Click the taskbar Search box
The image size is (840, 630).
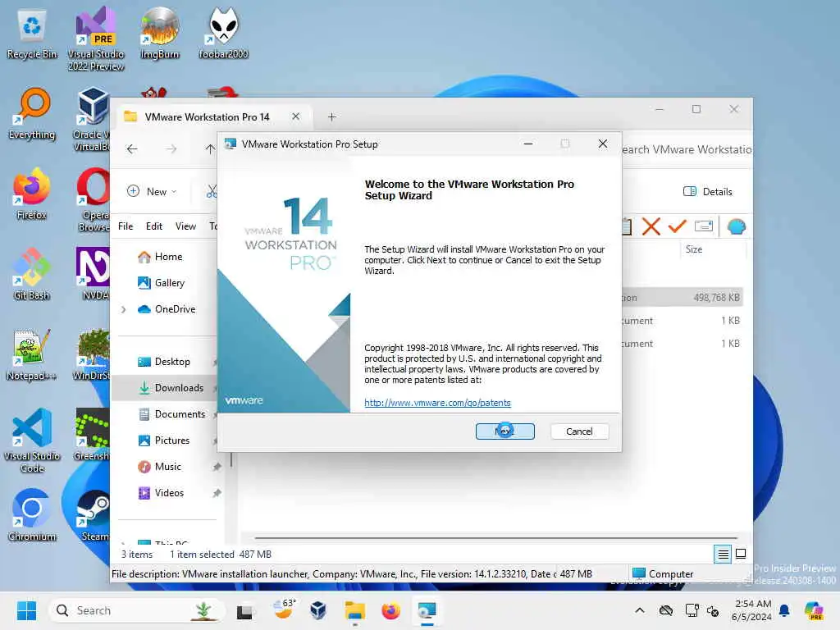pyautogui.click(x=135, y=610)
